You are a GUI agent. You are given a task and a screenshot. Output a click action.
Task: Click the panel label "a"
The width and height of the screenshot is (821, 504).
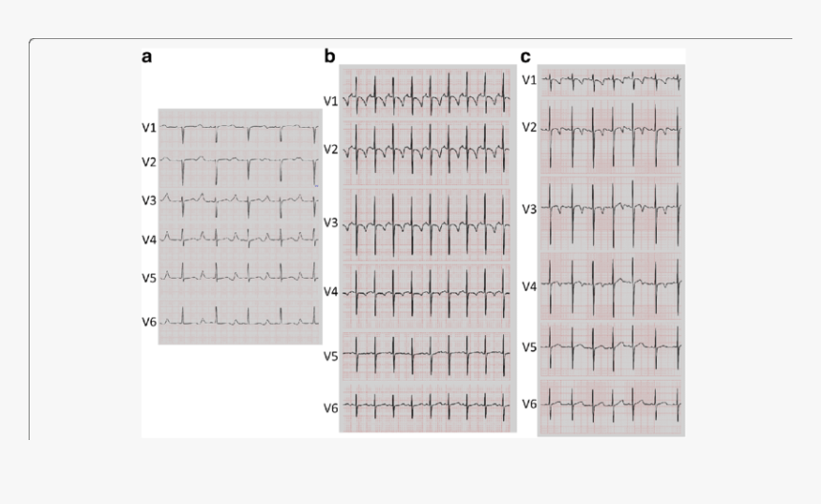click(147, 56)
